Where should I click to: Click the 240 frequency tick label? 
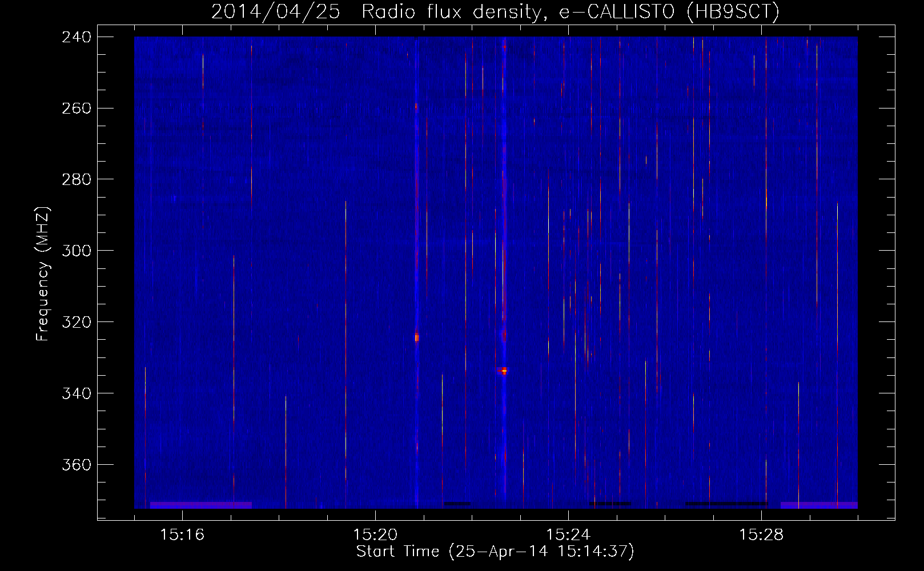76,37
